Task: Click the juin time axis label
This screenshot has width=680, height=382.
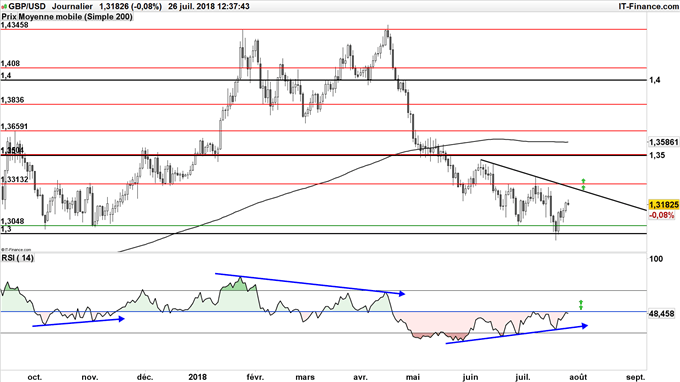Action: (x=470, y=377)
